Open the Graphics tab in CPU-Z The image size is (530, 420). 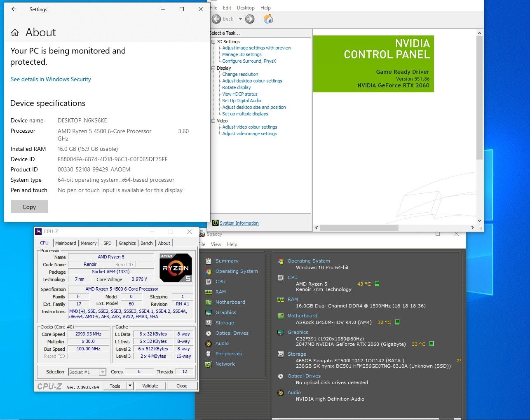point(127,243)
